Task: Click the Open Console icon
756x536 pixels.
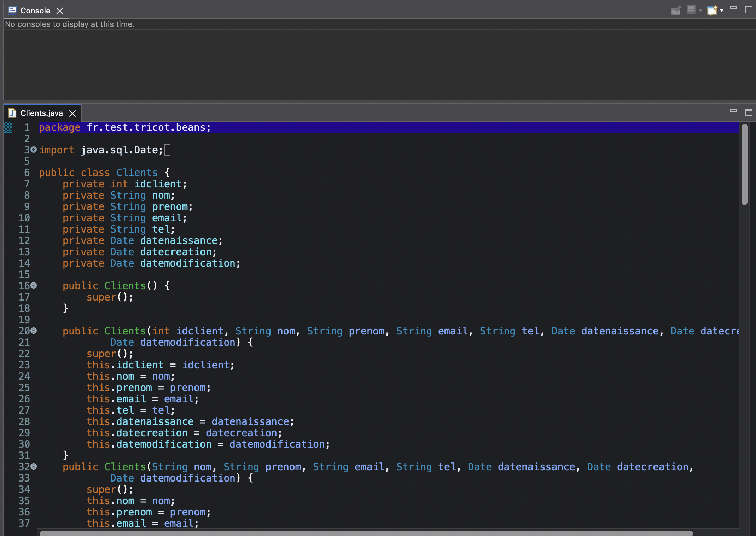Action: point(712,10)
